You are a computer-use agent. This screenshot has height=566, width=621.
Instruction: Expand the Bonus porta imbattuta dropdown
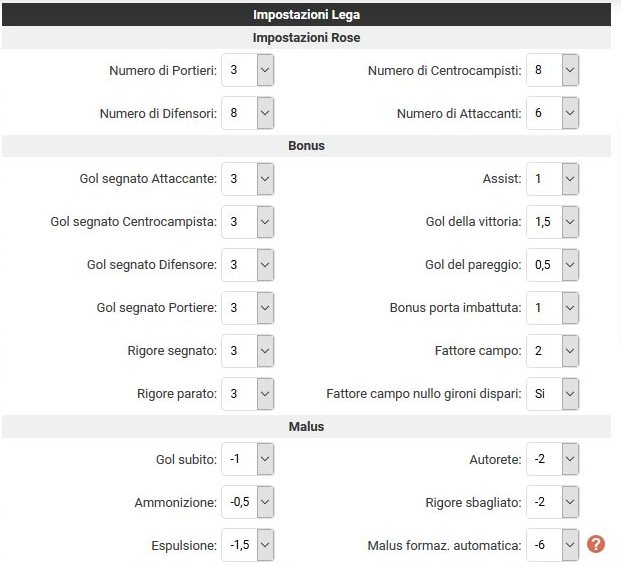552,308
